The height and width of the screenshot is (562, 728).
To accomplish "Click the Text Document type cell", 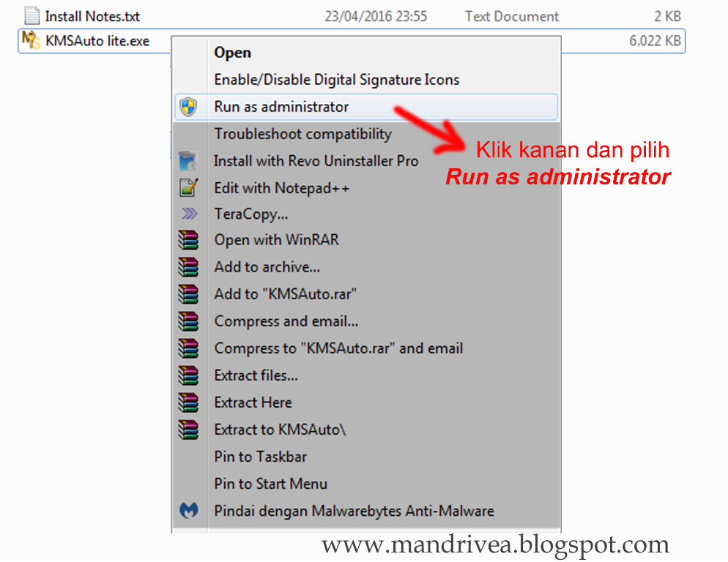I will [x=512, y=17].
